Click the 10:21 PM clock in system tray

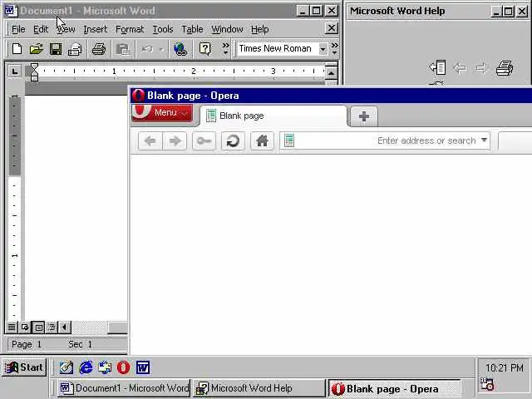pos(505,367)
